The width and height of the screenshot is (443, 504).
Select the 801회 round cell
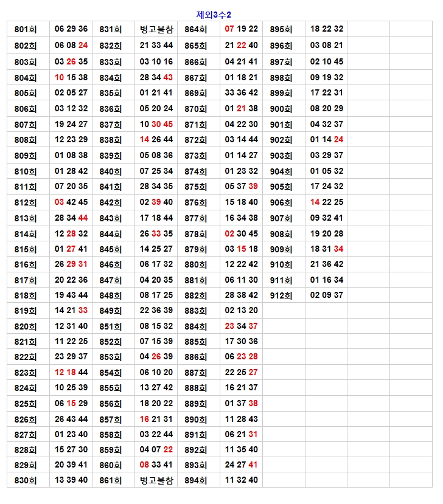26,29
